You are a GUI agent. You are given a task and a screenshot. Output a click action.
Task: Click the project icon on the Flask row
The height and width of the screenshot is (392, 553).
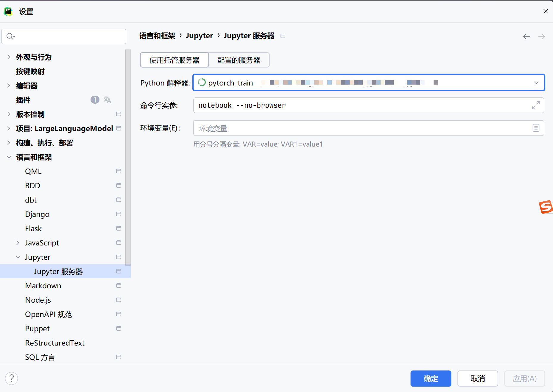click(119, 228)
